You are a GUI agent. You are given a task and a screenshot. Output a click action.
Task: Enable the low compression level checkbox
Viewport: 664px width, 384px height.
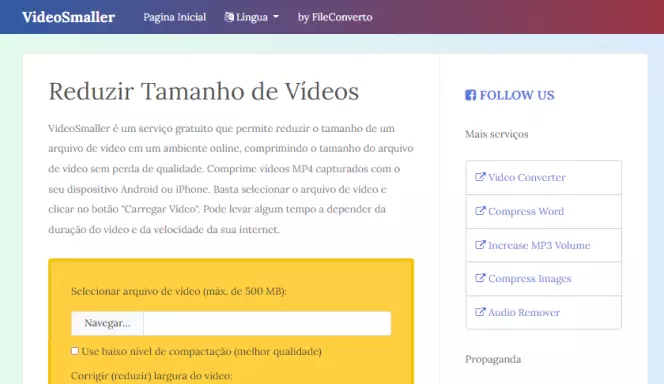point(75,351)
